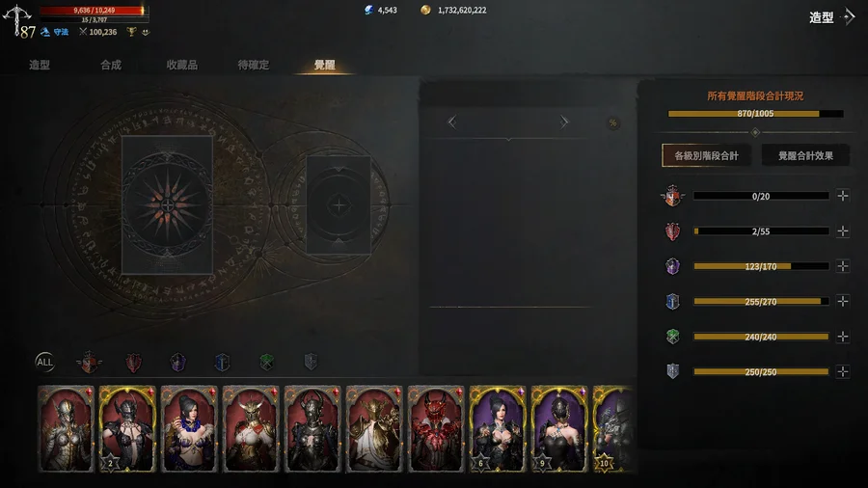Filter by the winged red crest grade
868x488 pixels.
pos(89,363)
